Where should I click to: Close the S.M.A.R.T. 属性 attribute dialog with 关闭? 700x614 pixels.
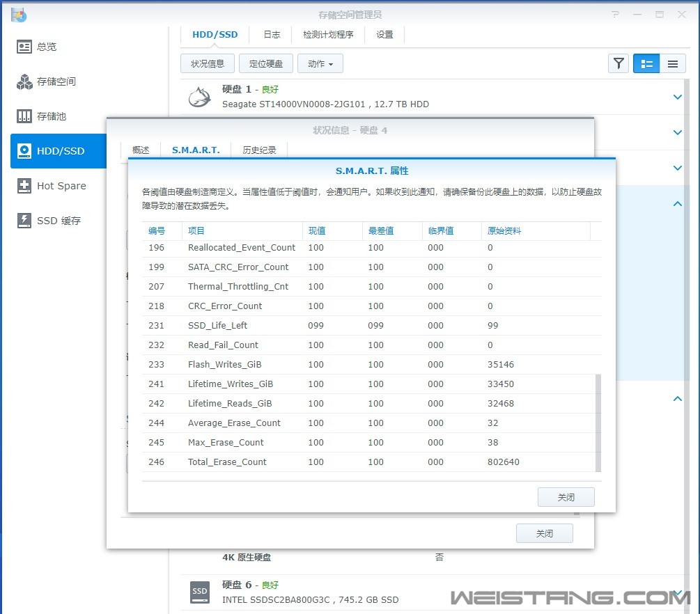click(566, 497)
